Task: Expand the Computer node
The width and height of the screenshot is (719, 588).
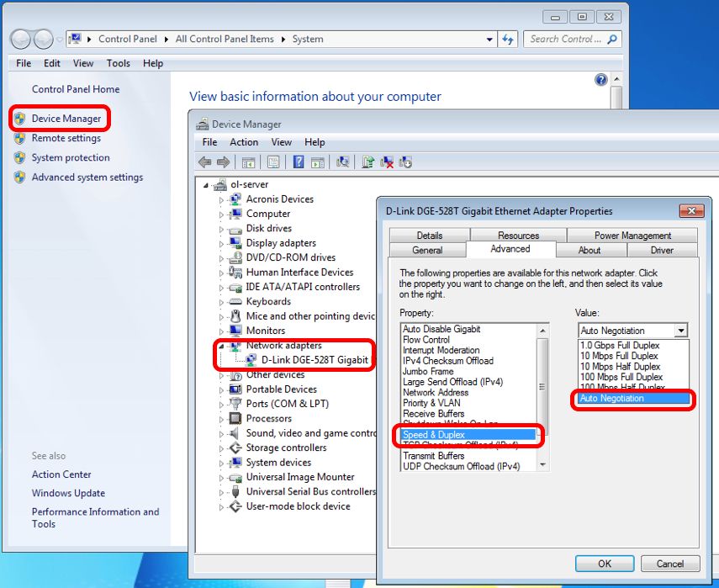Action: point(221,215)
